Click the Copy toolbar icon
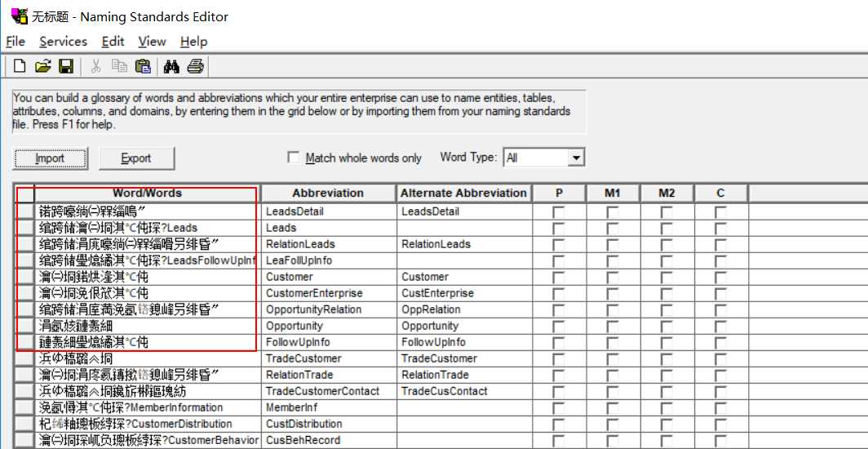 [x=119, y=67]
